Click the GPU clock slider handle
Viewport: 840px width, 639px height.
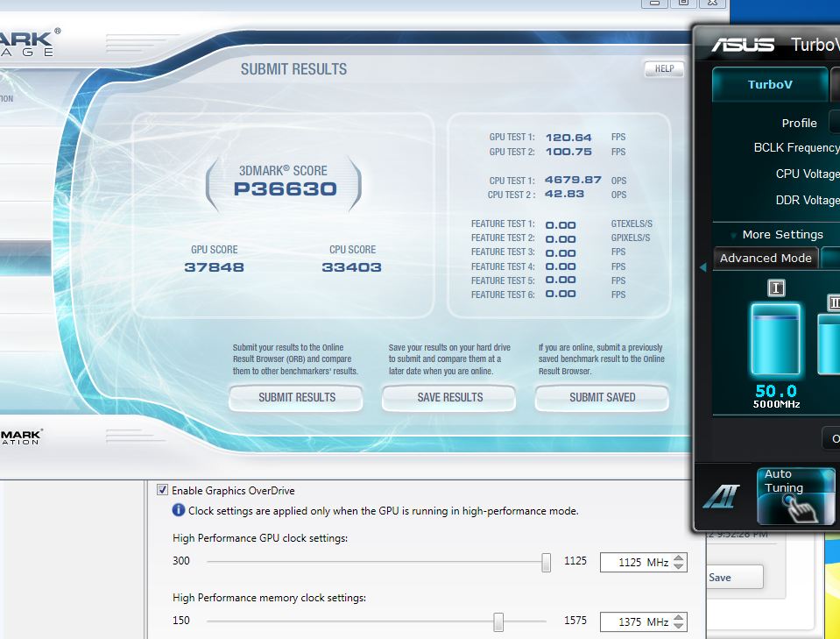pos(546,563)
